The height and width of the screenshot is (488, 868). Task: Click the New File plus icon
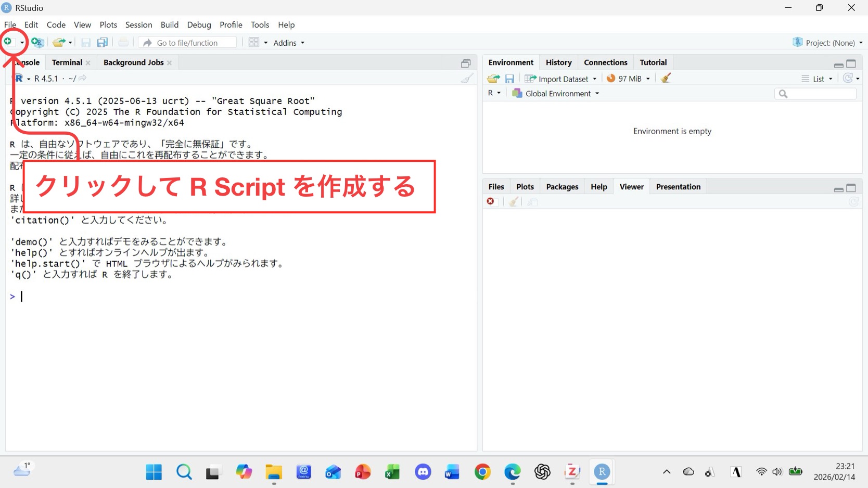pos(8,42)
